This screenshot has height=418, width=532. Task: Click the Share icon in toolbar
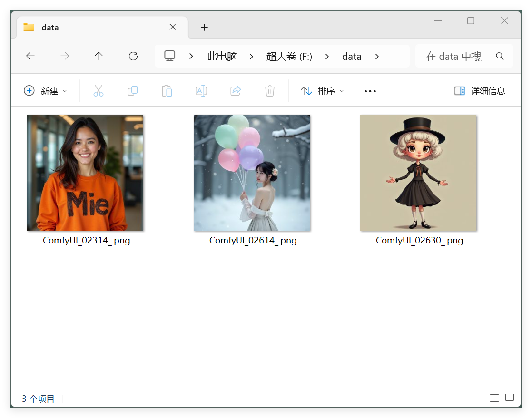point(236,91)
